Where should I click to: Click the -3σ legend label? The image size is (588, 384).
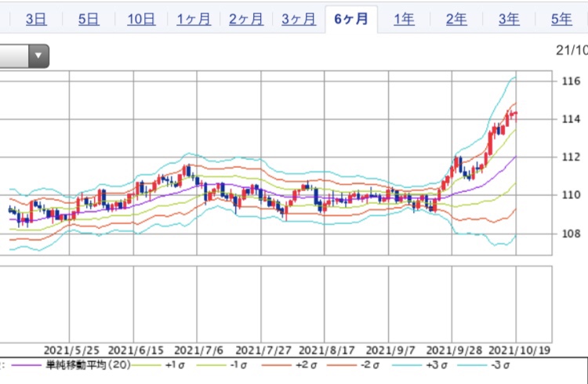pos(500,364)
